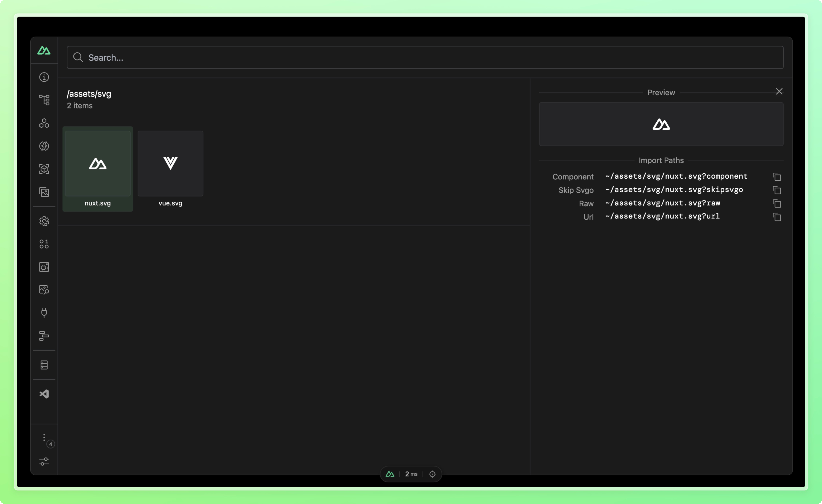Click the Nuxt icon in bottom floating bar
Image resolution: width=822 pixels, height=504 pixels.
390,474
